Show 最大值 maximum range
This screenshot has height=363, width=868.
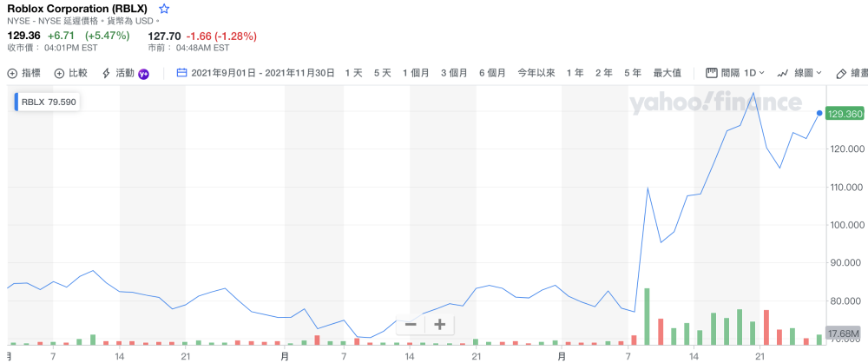667,73
